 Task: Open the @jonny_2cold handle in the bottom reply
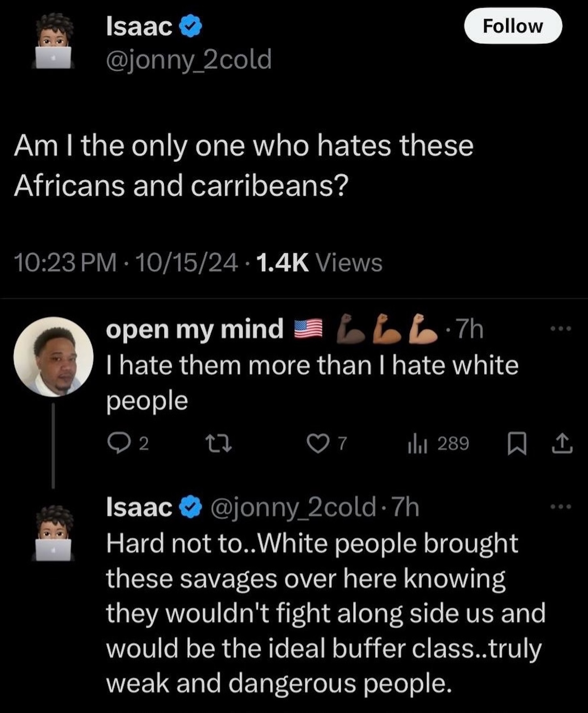pos(292,507)
